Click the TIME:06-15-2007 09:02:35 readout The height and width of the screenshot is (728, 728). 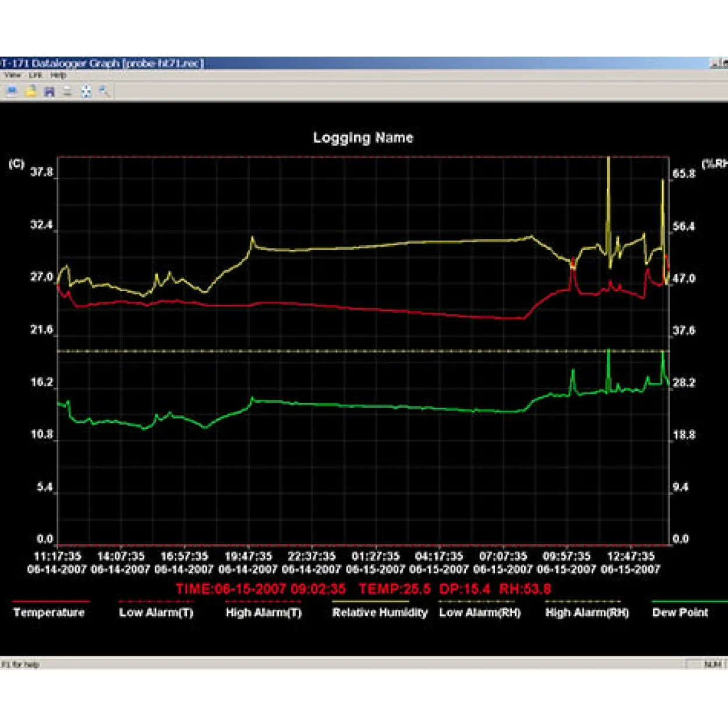pyautogui.click(x=260, y=589)
